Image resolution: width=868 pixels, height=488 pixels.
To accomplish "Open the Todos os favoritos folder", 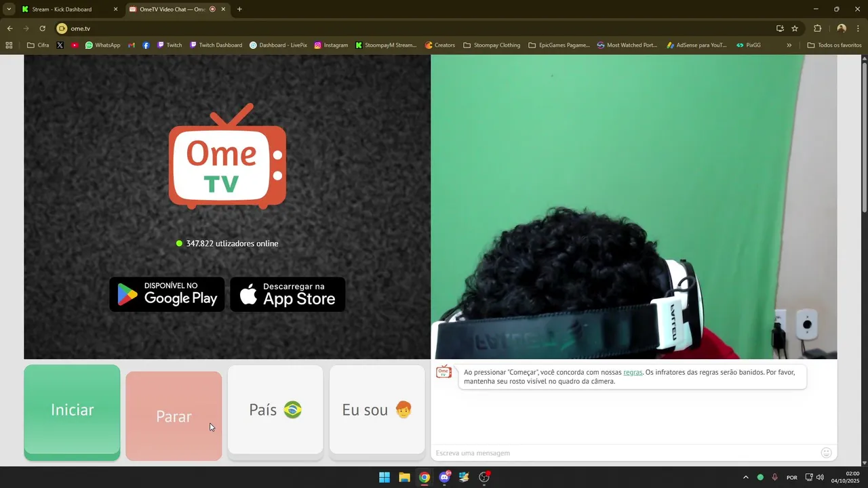I will pos(834,45).
